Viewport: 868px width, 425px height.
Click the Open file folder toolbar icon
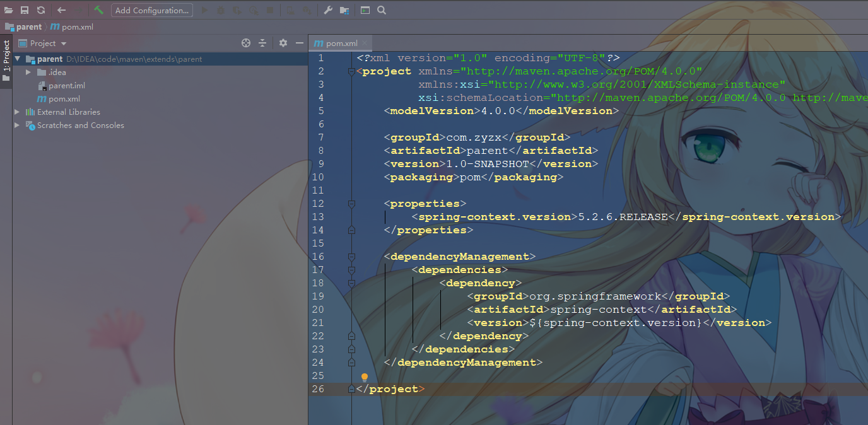click(9, 10)
